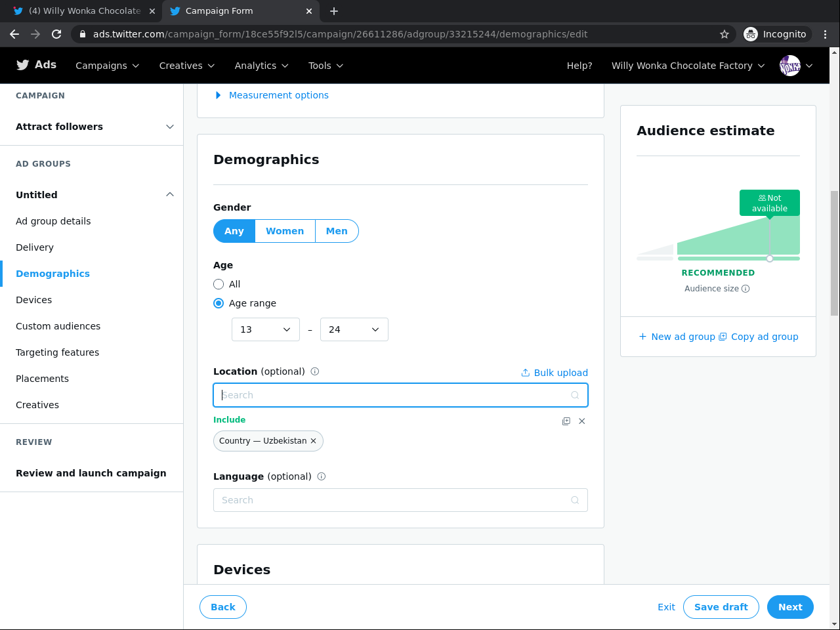Click Location info tooltip icon
This screenshot has height=630, width=840.
[x=315, y=371]
